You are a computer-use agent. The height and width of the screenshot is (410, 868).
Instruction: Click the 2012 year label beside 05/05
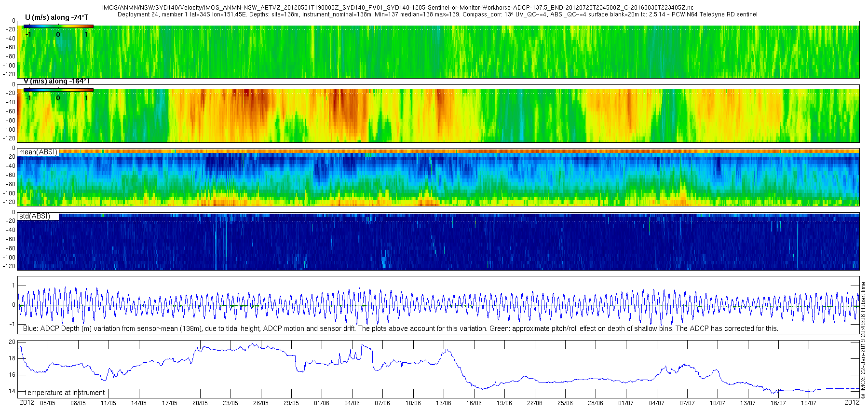[27, 402]
